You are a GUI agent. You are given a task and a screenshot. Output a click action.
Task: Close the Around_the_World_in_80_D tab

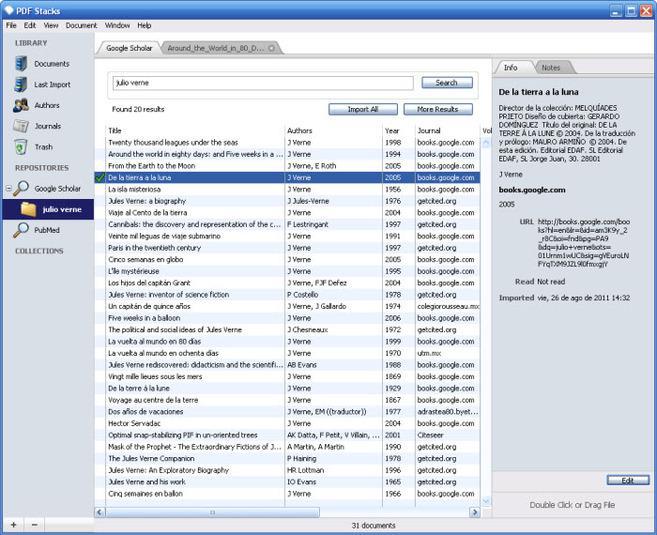[x=272, y=48]
